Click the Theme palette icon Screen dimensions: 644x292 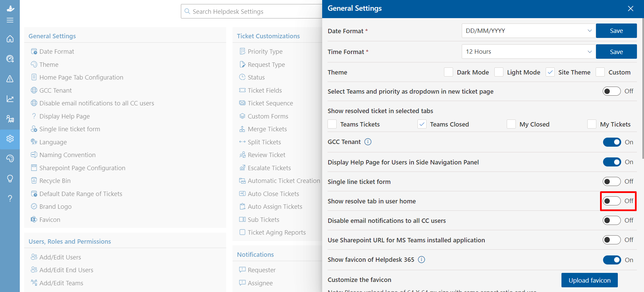coord(34,64)
